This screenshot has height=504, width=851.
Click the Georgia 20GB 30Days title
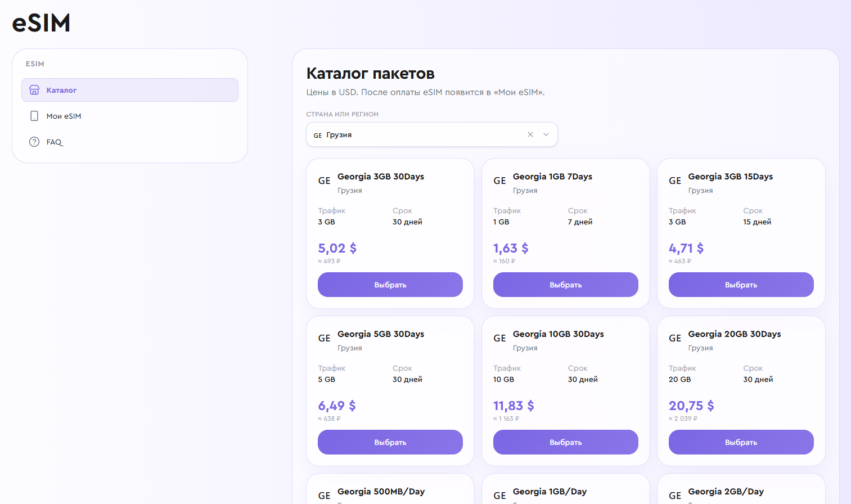tap(735, 334)
